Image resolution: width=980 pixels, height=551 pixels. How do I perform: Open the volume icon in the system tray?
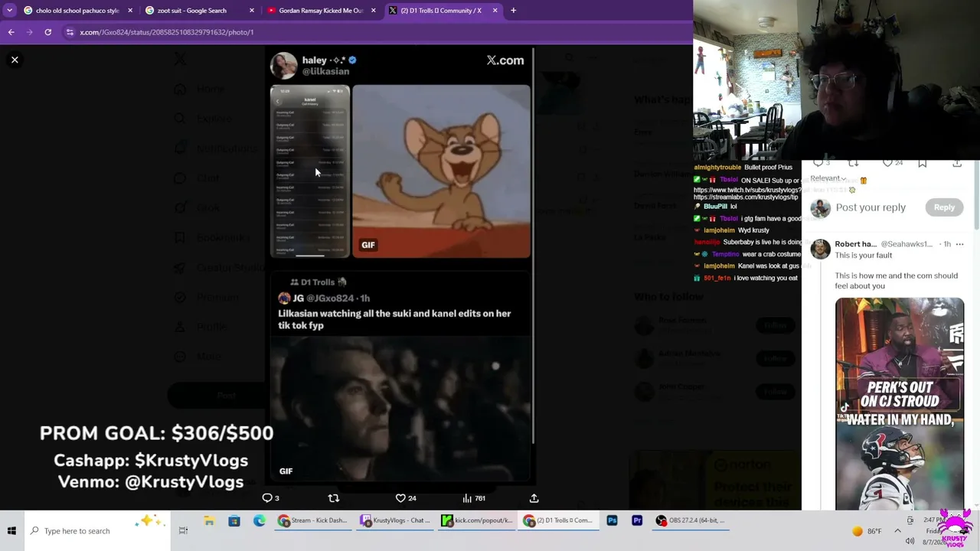pyautogui.click(x=910, y=541)
